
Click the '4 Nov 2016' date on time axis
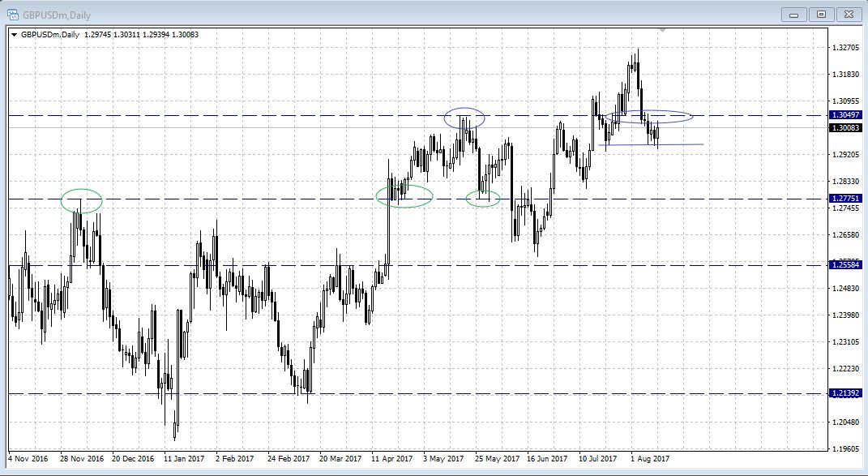28,459
